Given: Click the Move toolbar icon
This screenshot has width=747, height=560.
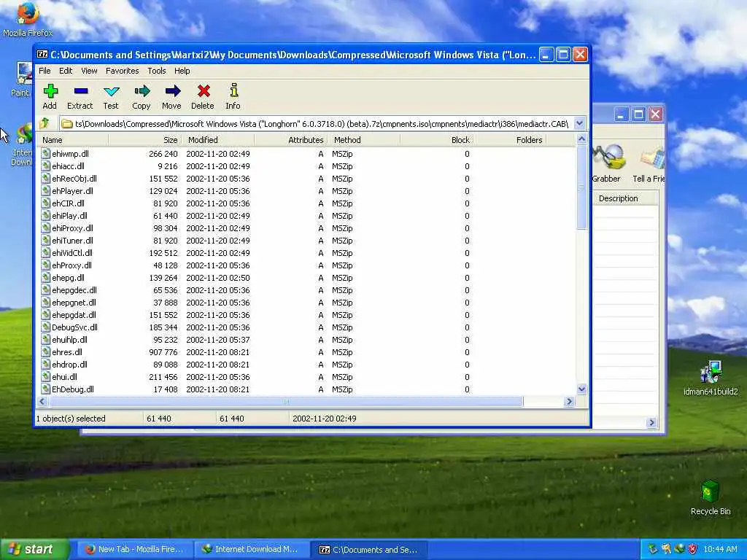Looking at the screenshot, I should pos(172,91).
